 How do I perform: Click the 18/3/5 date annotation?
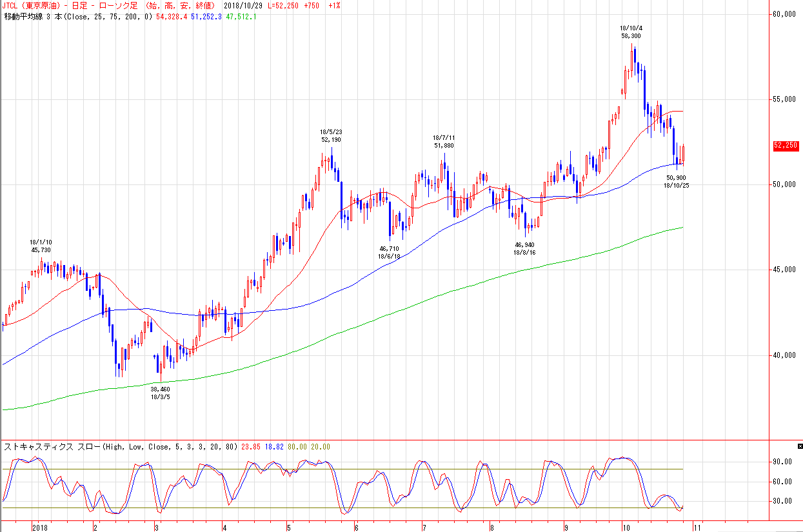[160, 397]
